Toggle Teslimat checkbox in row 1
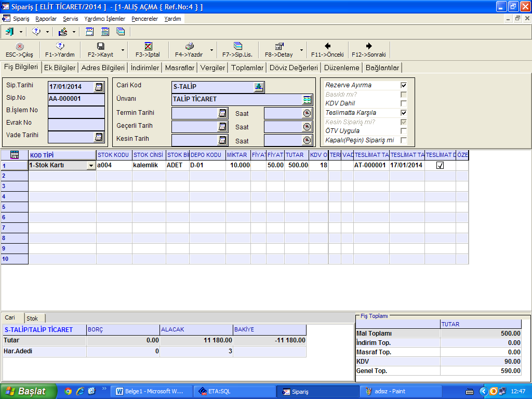532x399 pixels. 440,165
